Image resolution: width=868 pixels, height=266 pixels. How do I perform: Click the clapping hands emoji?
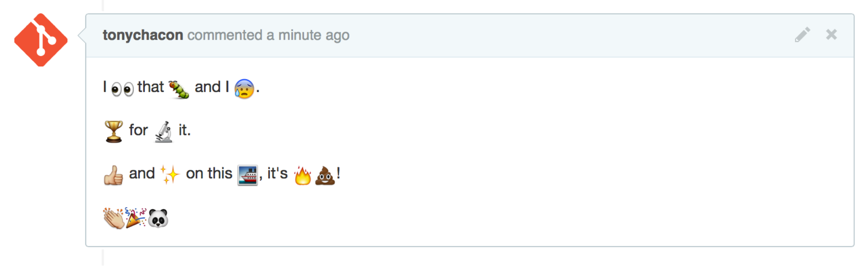(114, 218)
